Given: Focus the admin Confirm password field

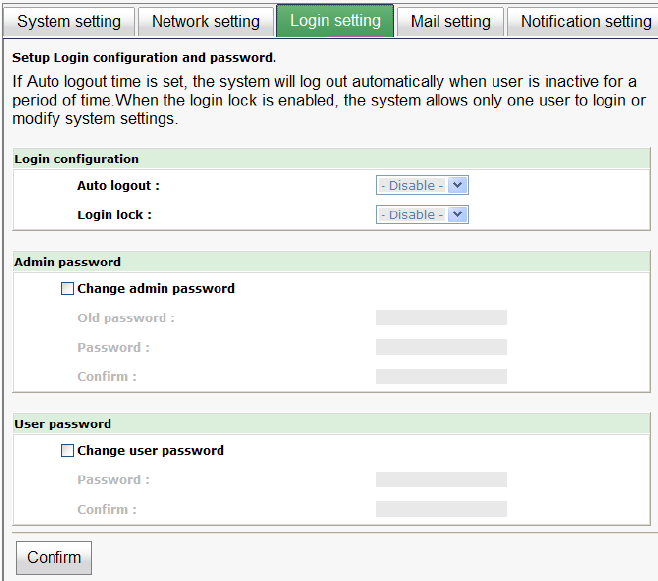Looking at the screenshot, I should coord(441,377).
